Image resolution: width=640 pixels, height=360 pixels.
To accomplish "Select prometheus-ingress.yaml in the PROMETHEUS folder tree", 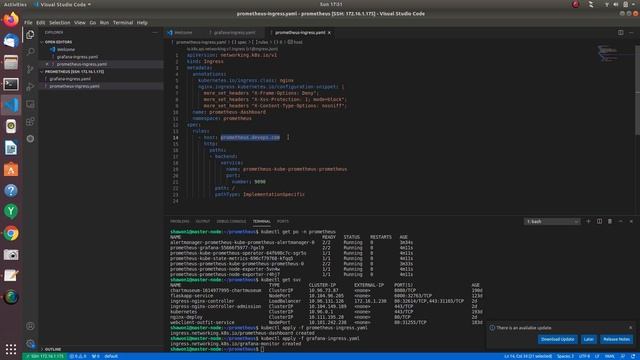I will point(74,86).
